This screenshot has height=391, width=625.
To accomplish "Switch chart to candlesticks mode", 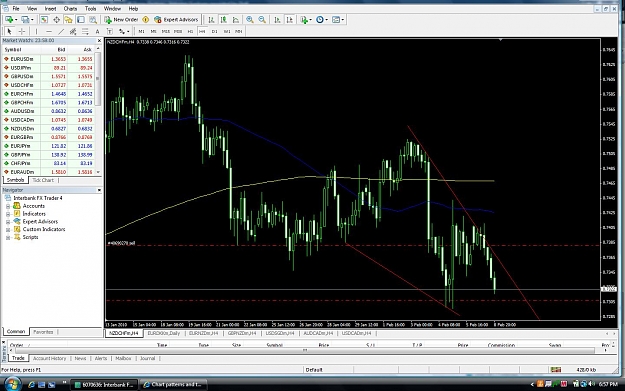I will [x=224, y=20].
